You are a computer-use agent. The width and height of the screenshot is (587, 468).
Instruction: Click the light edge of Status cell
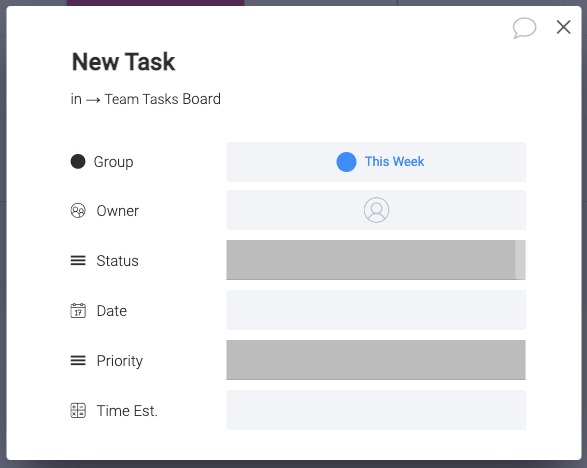(520, 260)
